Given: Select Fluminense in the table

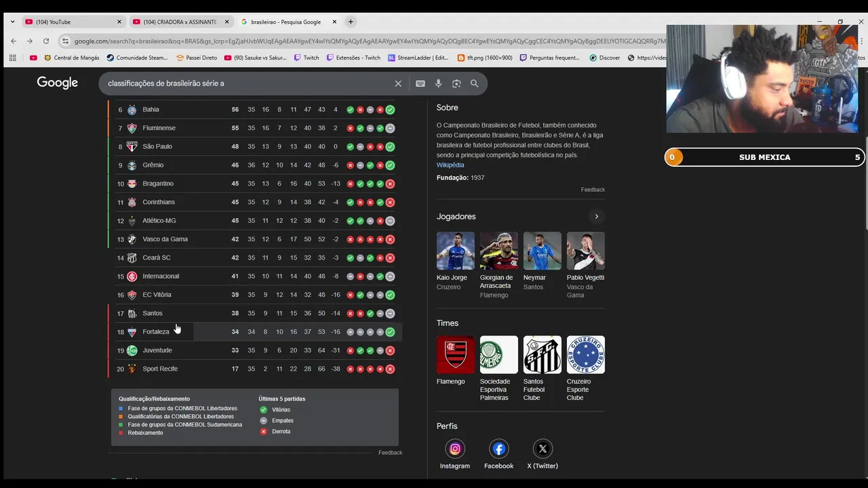Looking at the screenshot, I should click(255, 128).
